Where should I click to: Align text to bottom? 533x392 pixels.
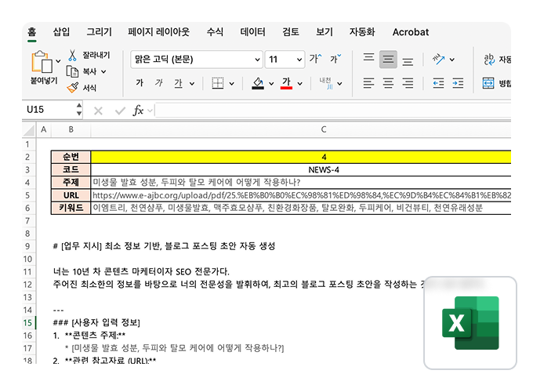(408, 60)
